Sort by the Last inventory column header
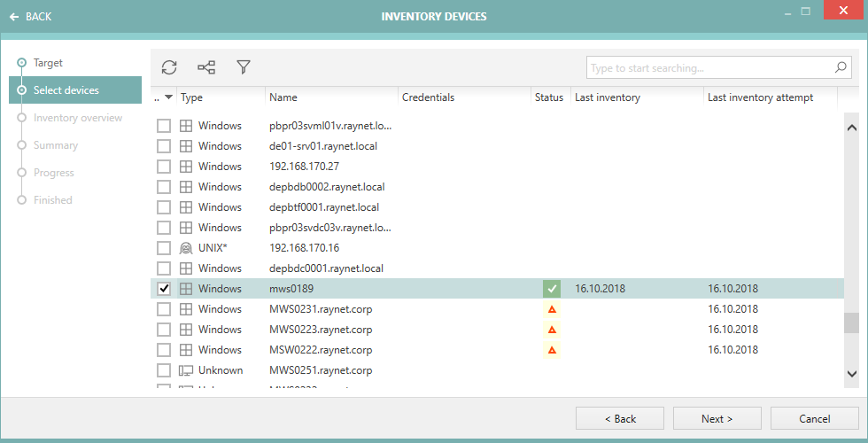The height and width of the screenshot is (443, 868). click(x=608, y=97)
